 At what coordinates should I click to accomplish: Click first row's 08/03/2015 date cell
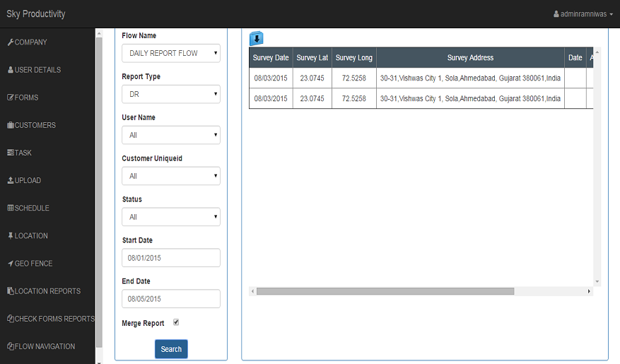[x=271, y=78]
